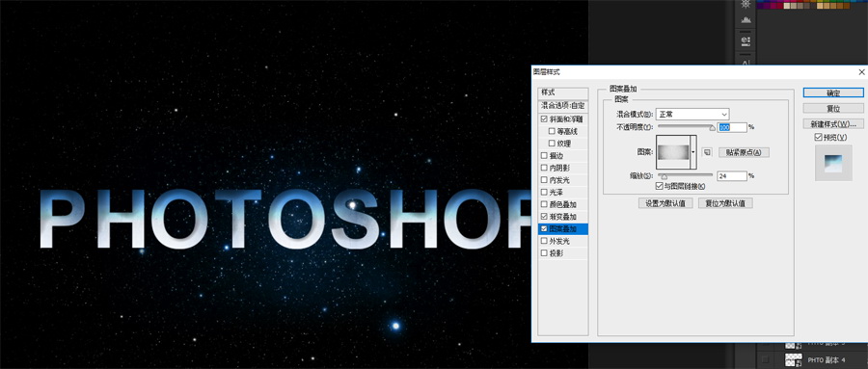Toggle 斜面和浮雕 checkbox

coord(544,119)
